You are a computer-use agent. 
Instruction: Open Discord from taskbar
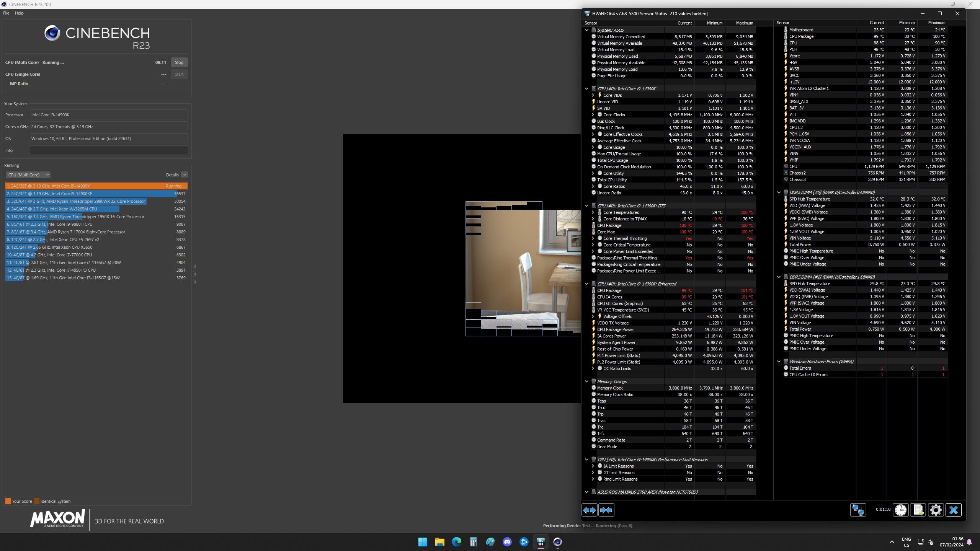[x=507, y=542]
